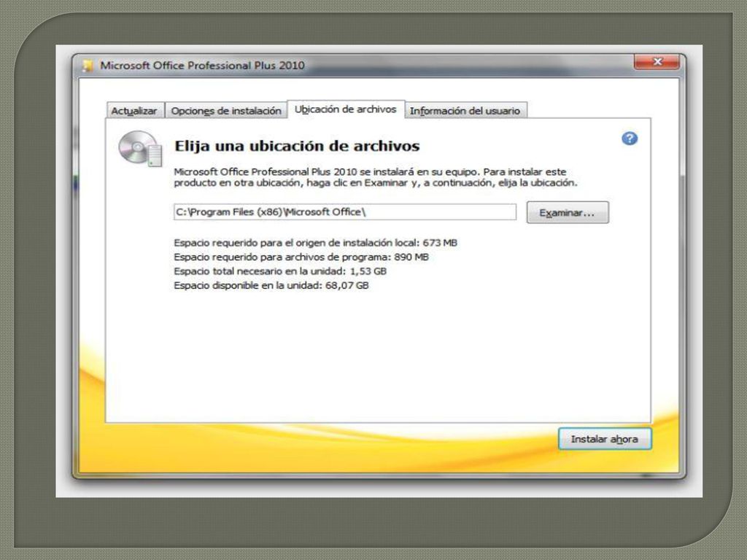Click the Examinar... button

coord(568,212)
